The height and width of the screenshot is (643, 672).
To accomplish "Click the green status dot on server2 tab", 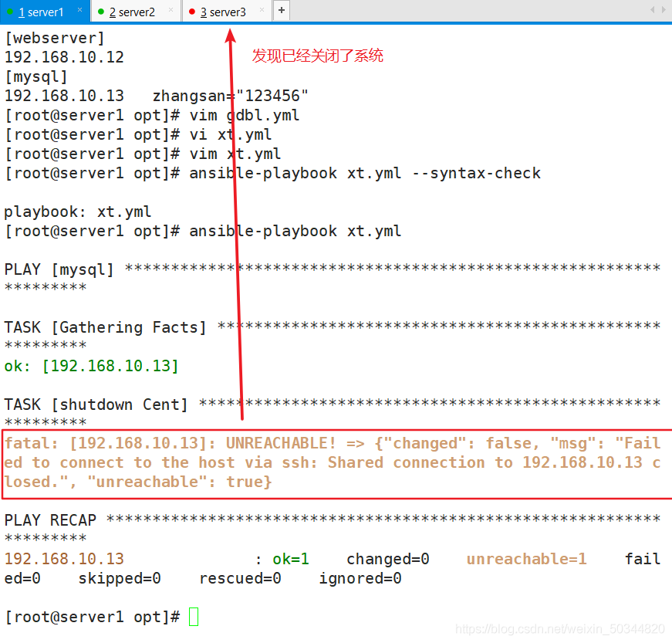I will tap(101, 12).
